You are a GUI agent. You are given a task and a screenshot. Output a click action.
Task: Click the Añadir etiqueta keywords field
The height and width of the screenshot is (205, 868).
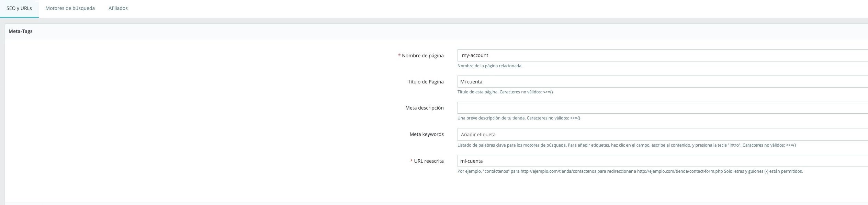[663, 135]
